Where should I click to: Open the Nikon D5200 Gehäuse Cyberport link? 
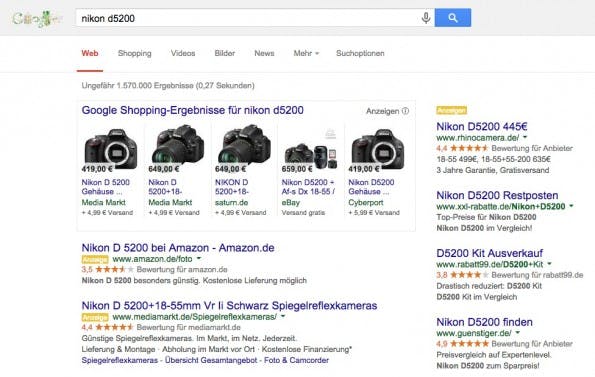tap(371, 187)
